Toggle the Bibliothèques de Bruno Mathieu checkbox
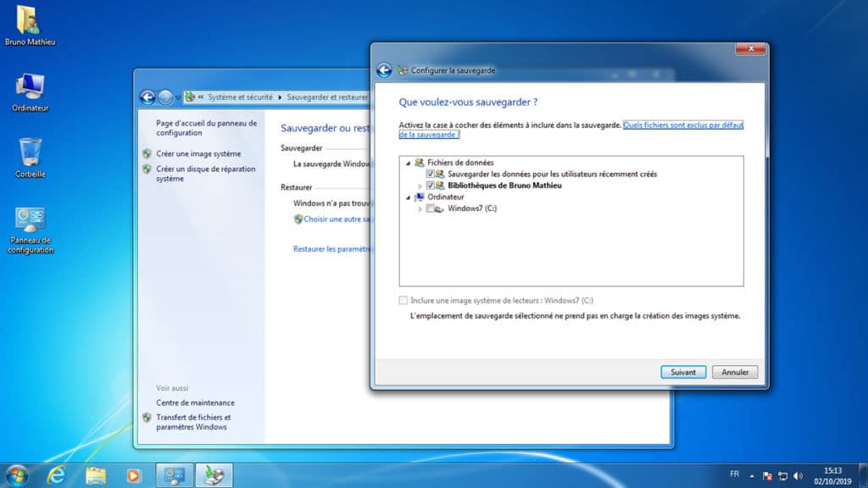 click(431, 186)
